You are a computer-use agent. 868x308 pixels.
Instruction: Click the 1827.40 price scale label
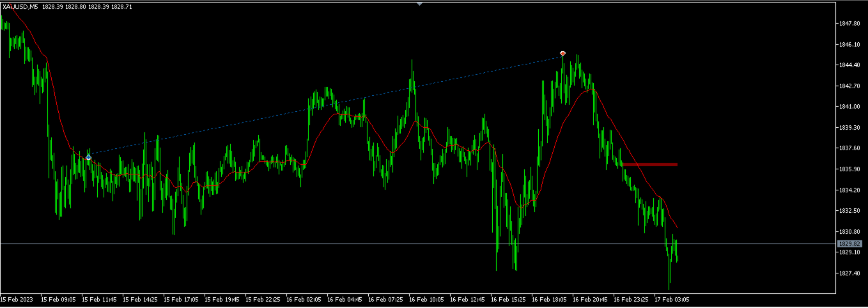(x=849, y=273)
